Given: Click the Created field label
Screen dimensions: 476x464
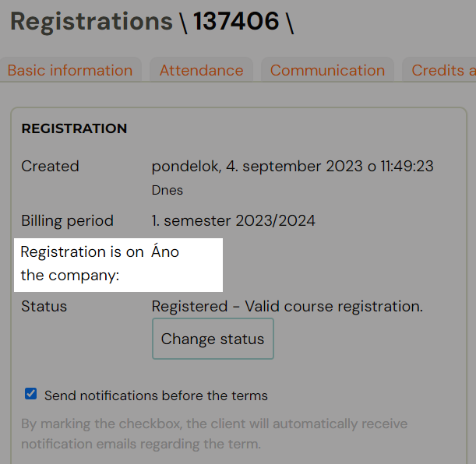Looking at the screenshot, I should (50, 166).
